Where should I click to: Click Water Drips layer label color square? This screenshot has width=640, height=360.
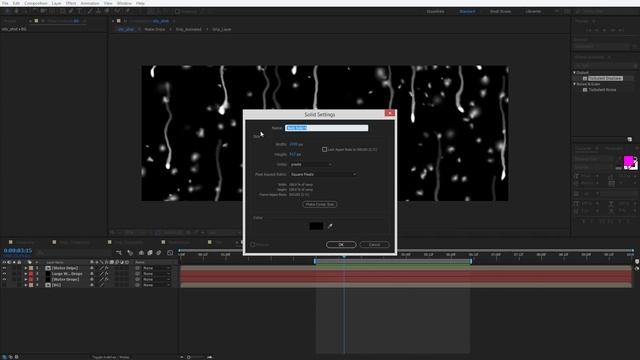tap(31, 268)
